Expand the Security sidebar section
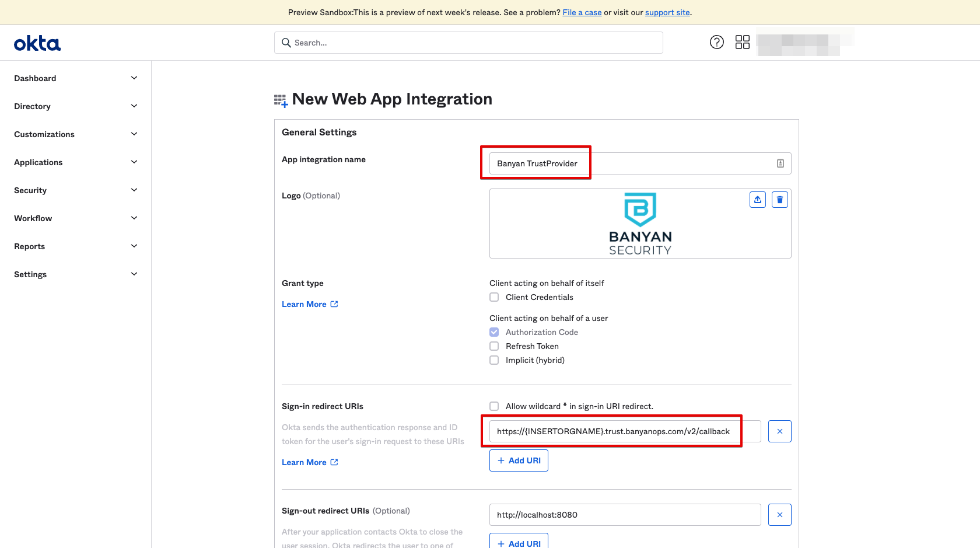 [x=76, y=190]
